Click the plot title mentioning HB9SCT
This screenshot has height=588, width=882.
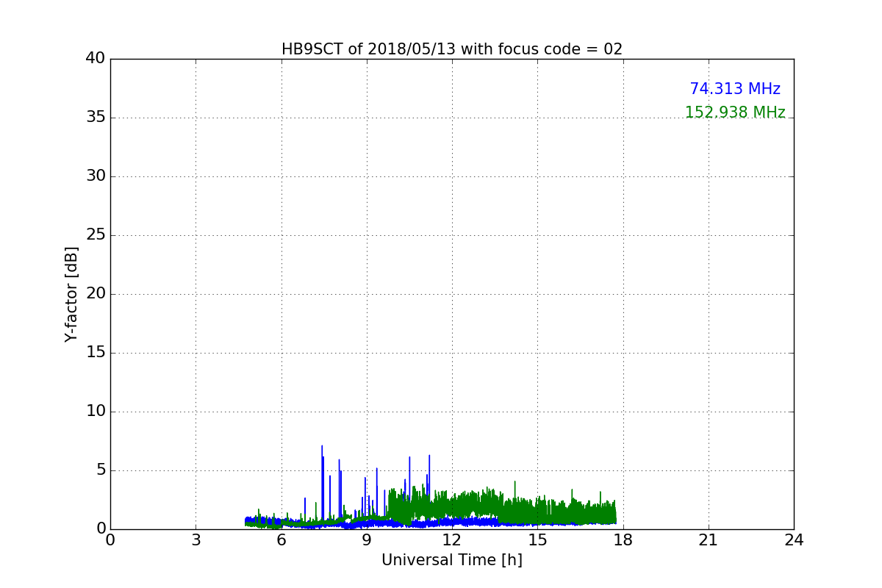click(452, 49)
